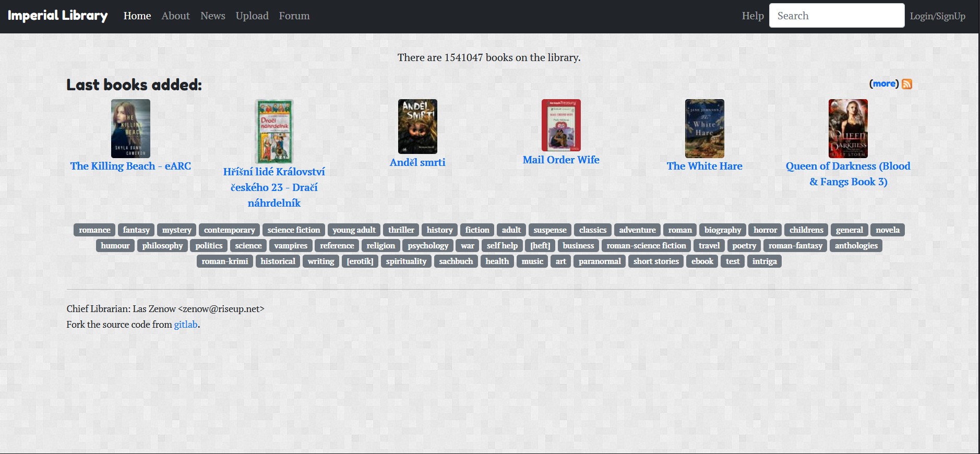This screenshot has width=980, height=454.
Task: Select the self help tag
Action: 502,246
